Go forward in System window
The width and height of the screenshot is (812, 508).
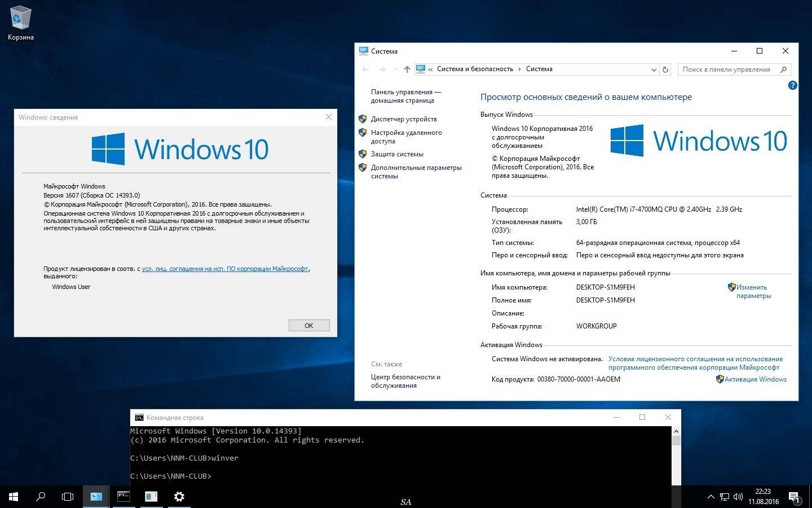(382, 69)
